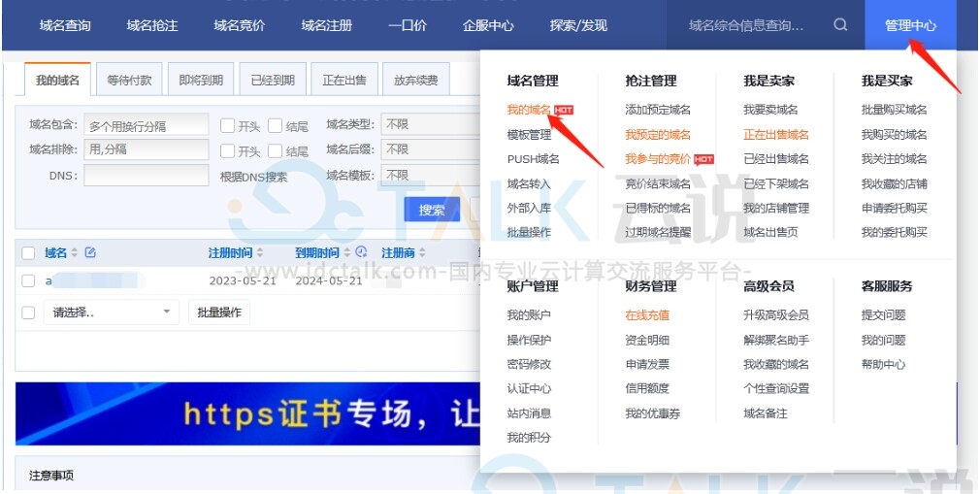This screenshot has width=980, height=494.
Task: Open PUSH域名 link
Action: pyautogui.click(x=533, y=159)
